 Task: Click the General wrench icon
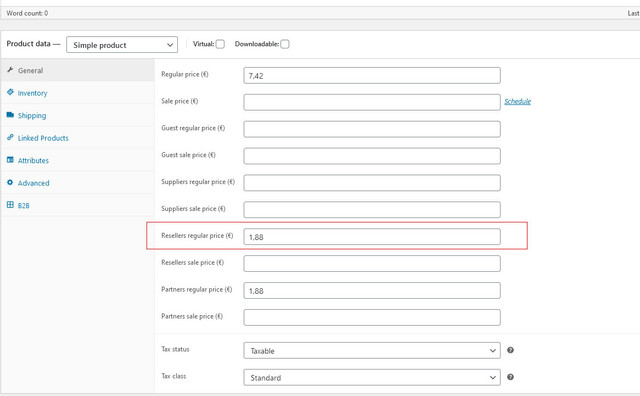click(x=10, y=70)
